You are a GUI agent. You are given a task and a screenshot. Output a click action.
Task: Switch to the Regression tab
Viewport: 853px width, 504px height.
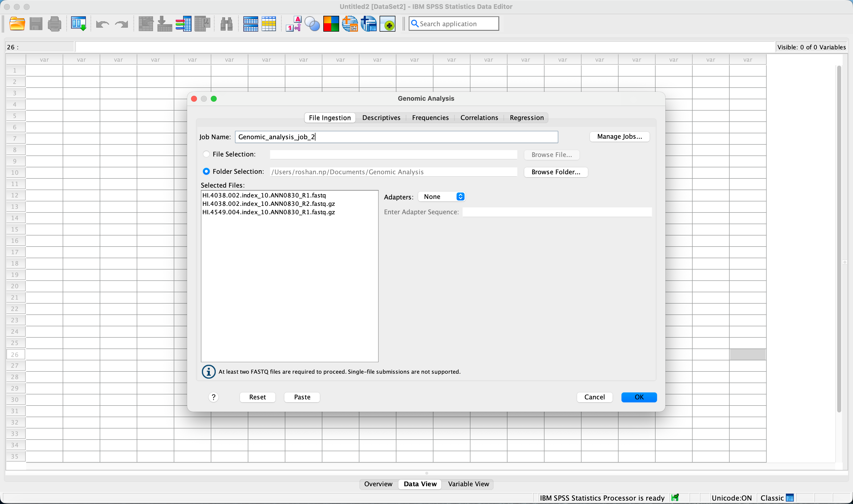(x=527, y=117)
